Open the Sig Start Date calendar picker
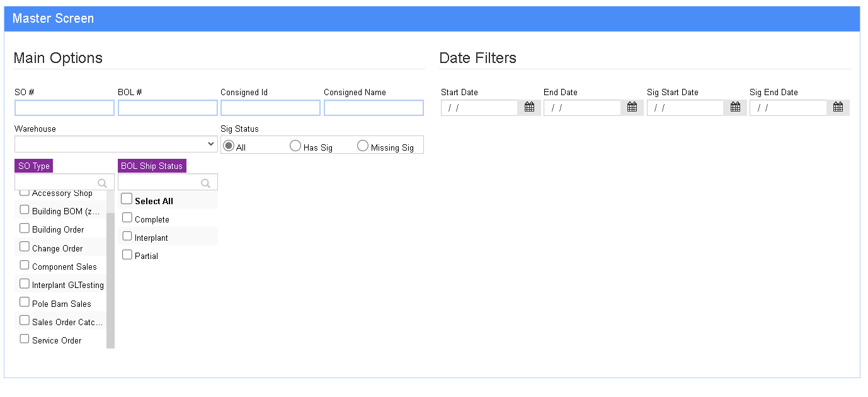Screen dimensions: 868x397 point(735,108)
